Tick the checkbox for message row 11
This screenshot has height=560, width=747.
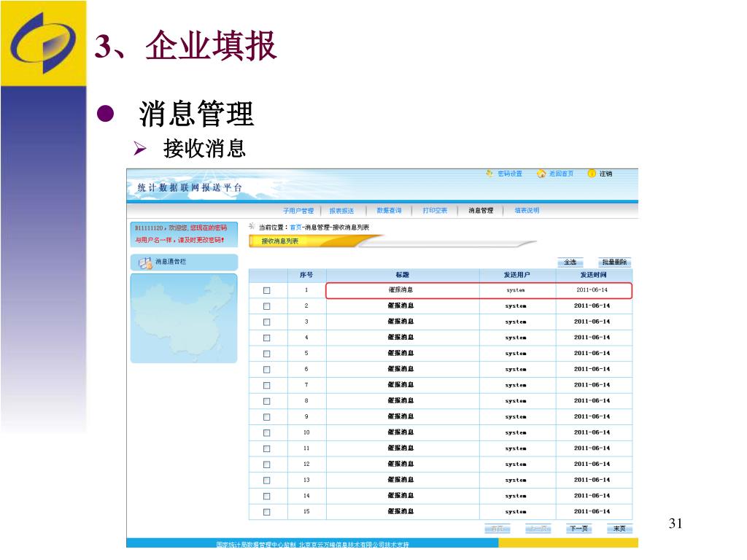267,448
